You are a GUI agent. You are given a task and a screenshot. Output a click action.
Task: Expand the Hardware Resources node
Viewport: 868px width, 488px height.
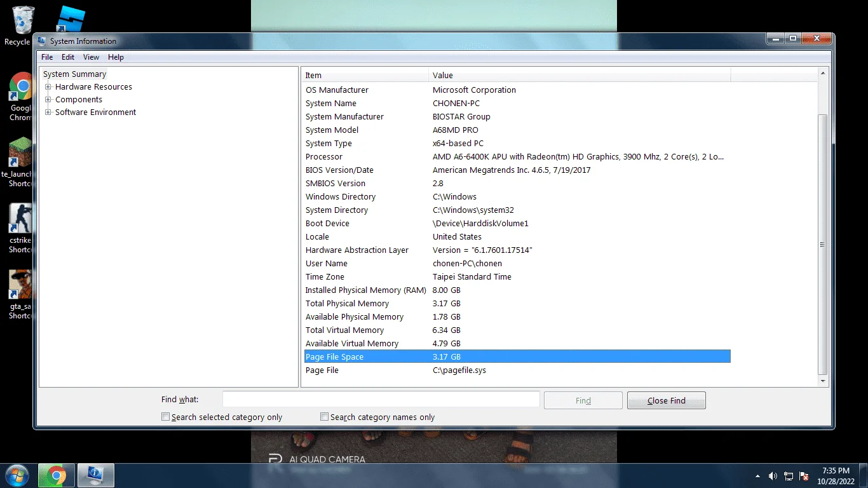click(48, 87)
